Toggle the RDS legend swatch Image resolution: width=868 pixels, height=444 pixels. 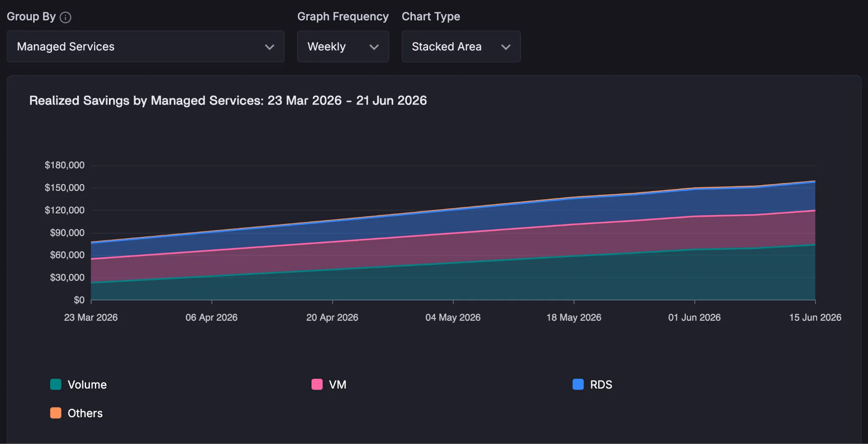578,384
